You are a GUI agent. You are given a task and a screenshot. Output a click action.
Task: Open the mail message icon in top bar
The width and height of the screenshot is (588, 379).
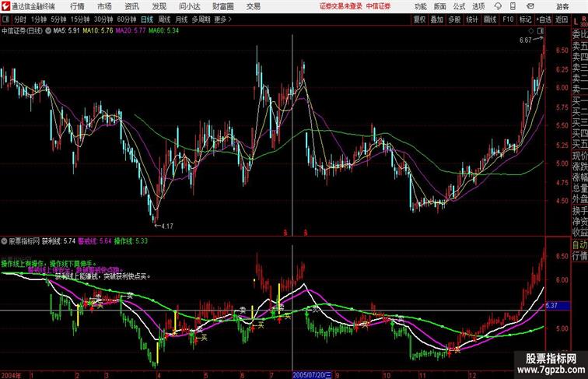pyautogui.click(x=530, y=6)
